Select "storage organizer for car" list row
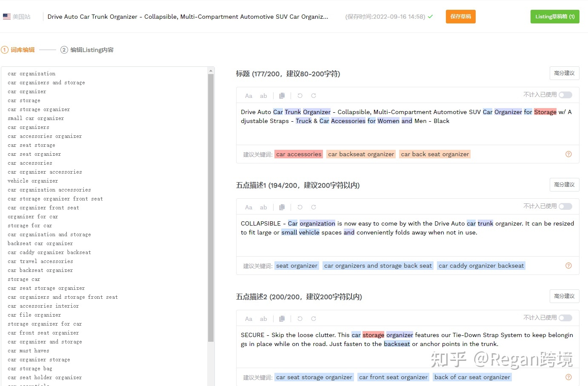588x386 pixels. (45, 324)
